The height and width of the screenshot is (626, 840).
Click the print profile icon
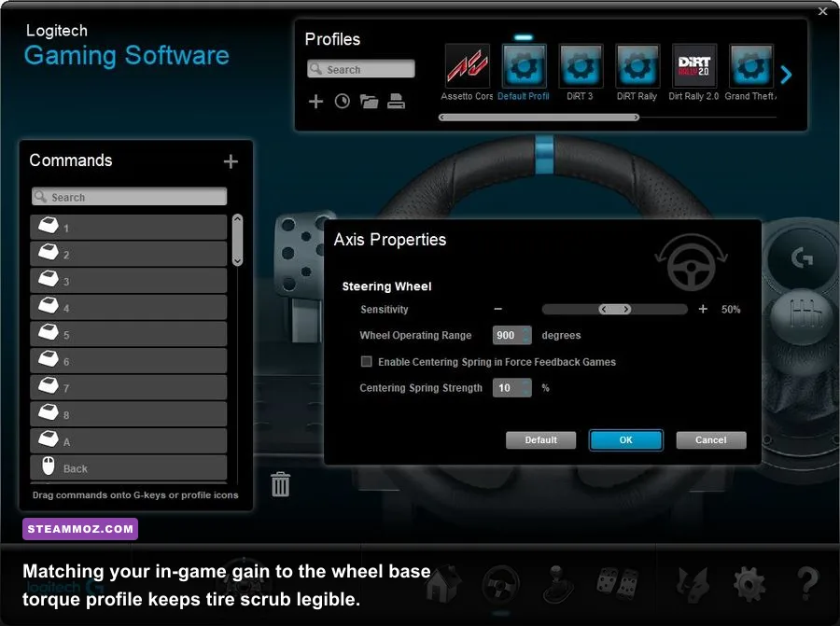pos(396,101)
